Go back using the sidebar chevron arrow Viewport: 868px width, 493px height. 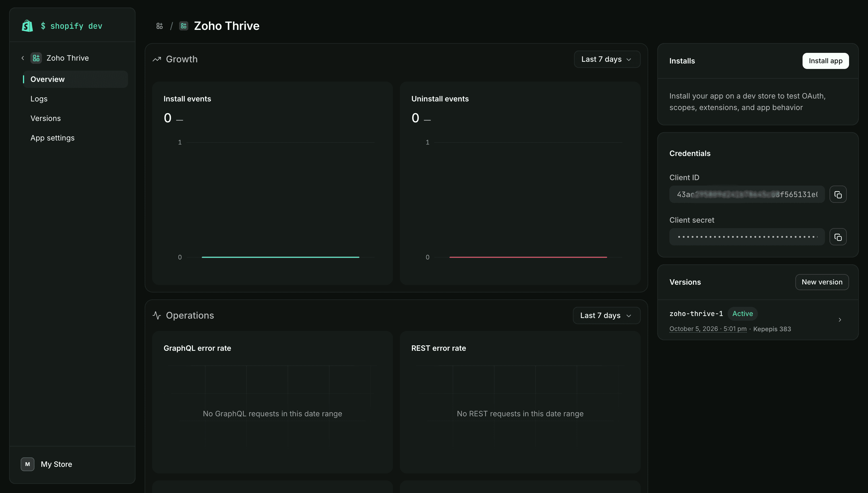coord(23,58)
